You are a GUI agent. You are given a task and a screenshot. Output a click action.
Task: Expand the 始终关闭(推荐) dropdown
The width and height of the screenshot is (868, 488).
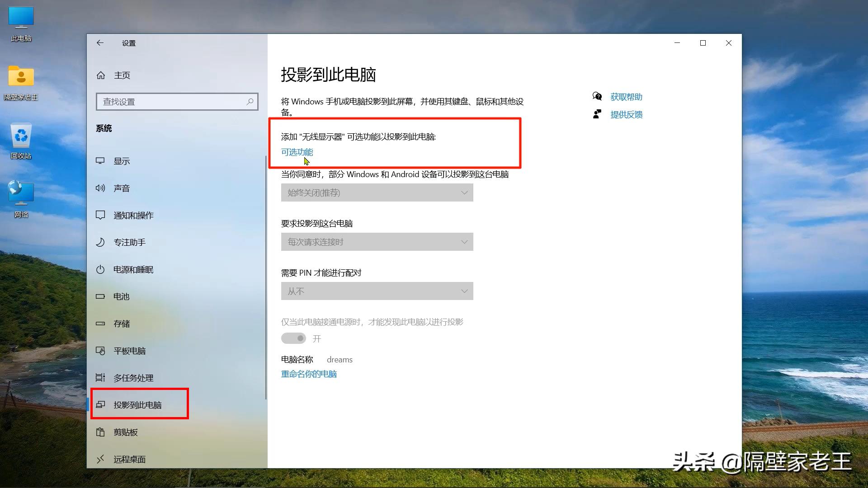coord(377,192)
